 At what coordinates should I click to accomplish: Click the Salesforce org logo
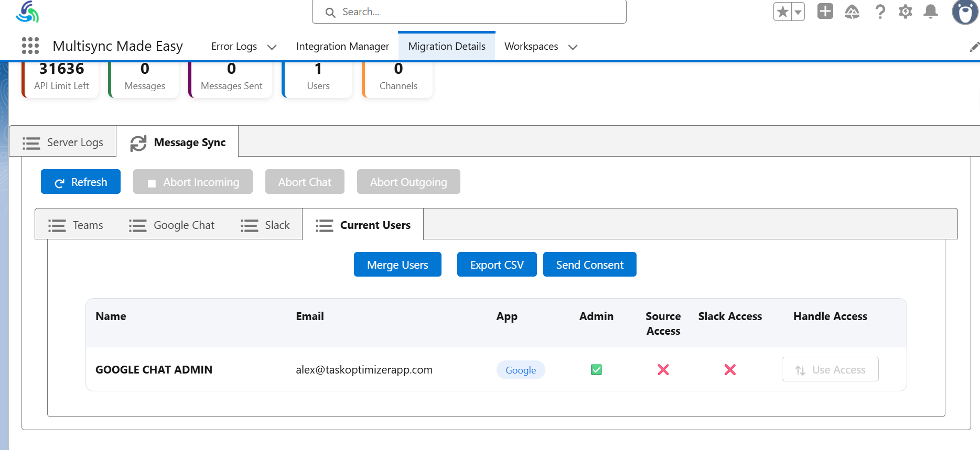[27, 12]
